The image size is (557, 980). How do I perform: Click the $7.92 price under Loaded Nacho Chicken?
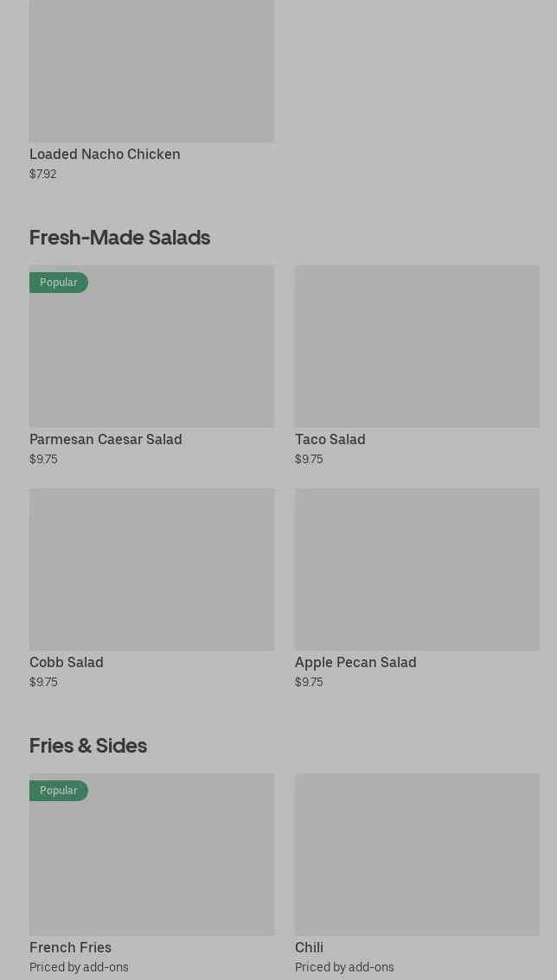[x=43, y=174]
